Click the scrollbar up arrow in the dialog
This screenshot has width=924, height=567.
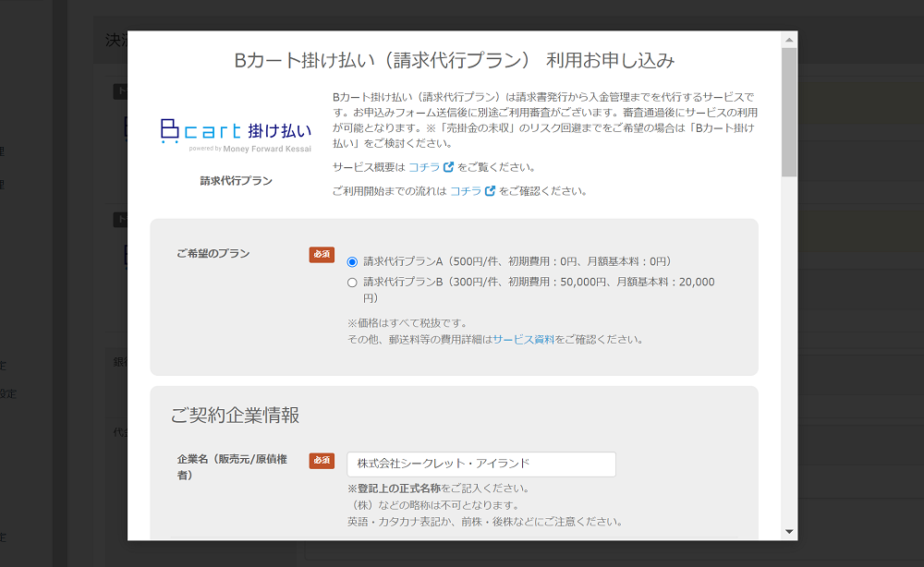click(789, 40)
